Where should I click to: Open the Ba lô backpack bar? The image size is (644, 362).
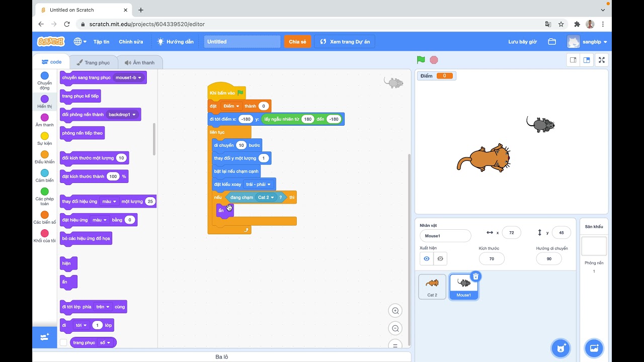click(222, 357)
